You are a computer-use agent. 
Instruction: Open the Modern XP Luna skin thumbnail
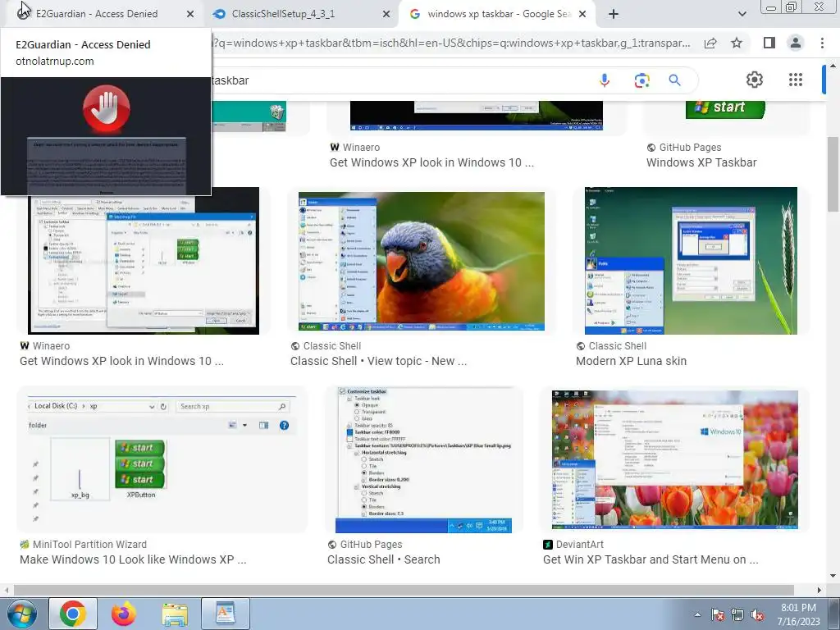pos(691,260)
